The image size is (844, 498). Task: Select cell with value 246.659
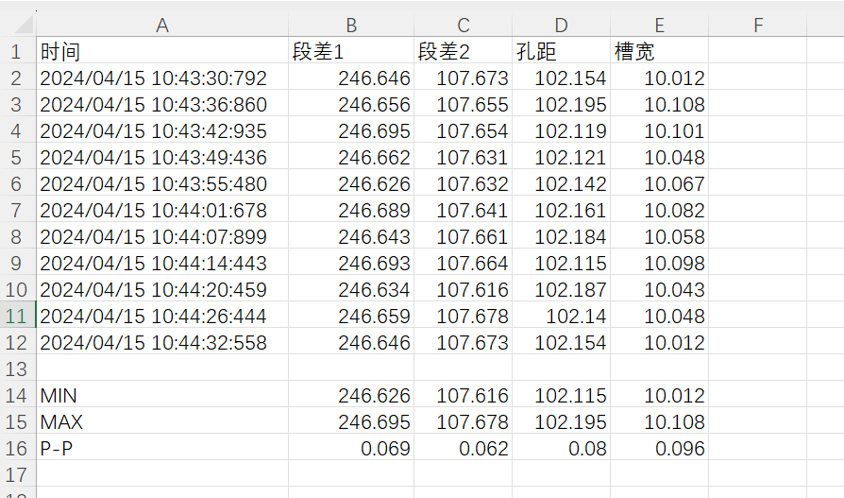pos(351,316)
